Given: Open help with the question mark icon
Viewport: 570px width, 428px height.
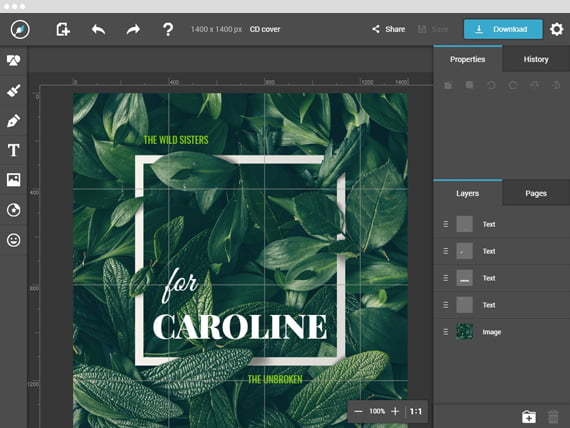Looking at the screenshot, I should 168,29.
